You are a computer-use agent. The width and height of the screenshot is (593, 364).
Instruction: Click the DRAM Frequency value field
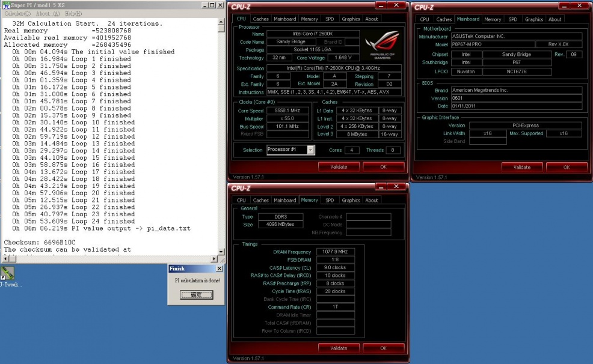tap(335, 252)
